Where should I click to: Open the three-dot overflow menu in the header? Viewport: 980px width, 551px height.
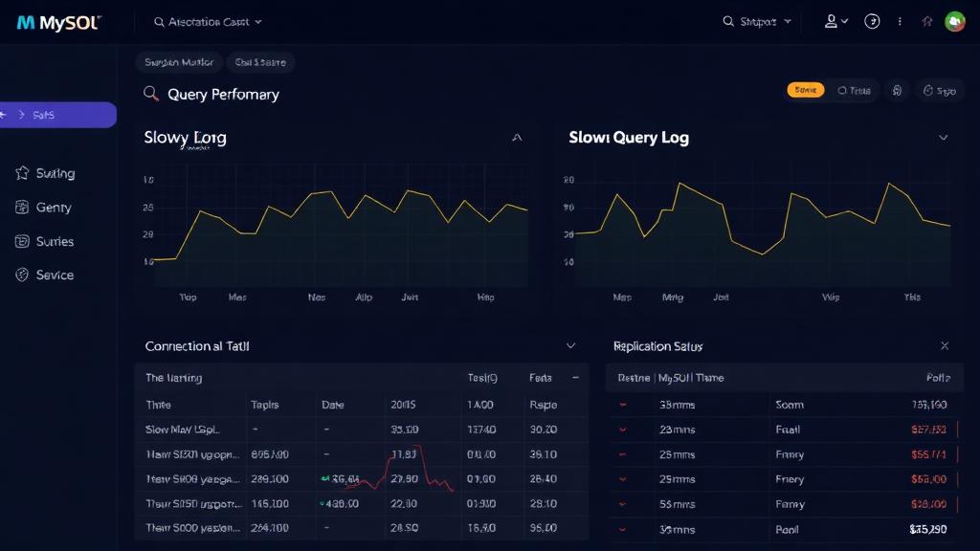tap(899, 20)
